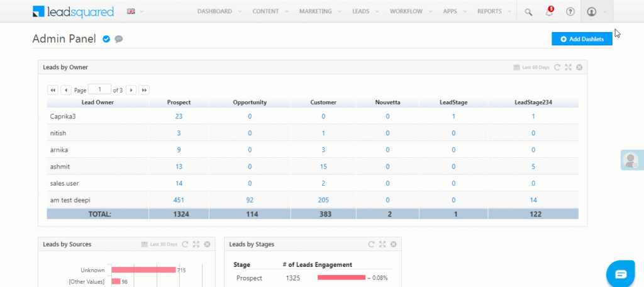Image resolution: width=644 pixels, height=287 pixels.
Task: Expand the Content menu arrow
Action: [x=287, y=12]
